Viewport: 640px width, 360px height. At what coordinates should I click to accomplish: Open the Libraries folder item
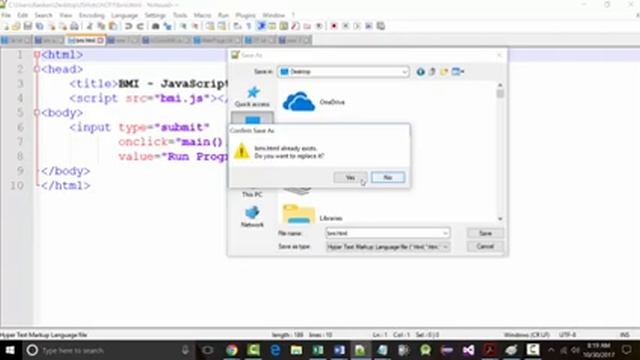point(313,214)
